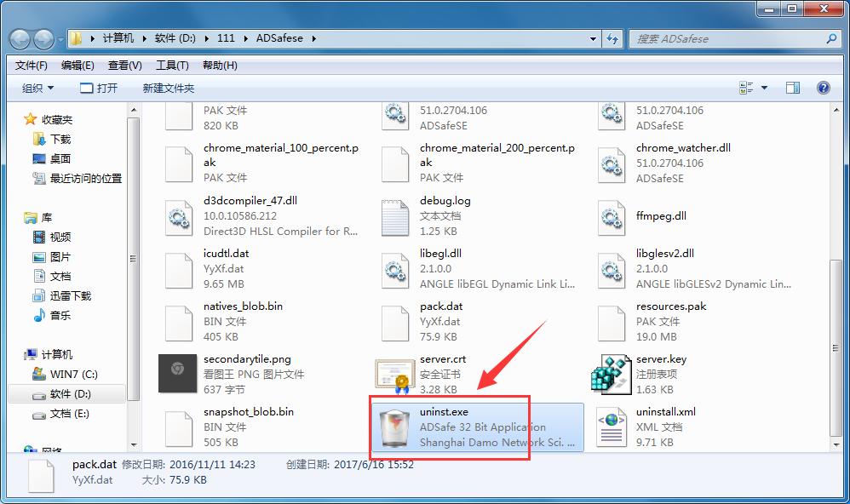Expand the view options dropdown arrow

coord(764,88)
